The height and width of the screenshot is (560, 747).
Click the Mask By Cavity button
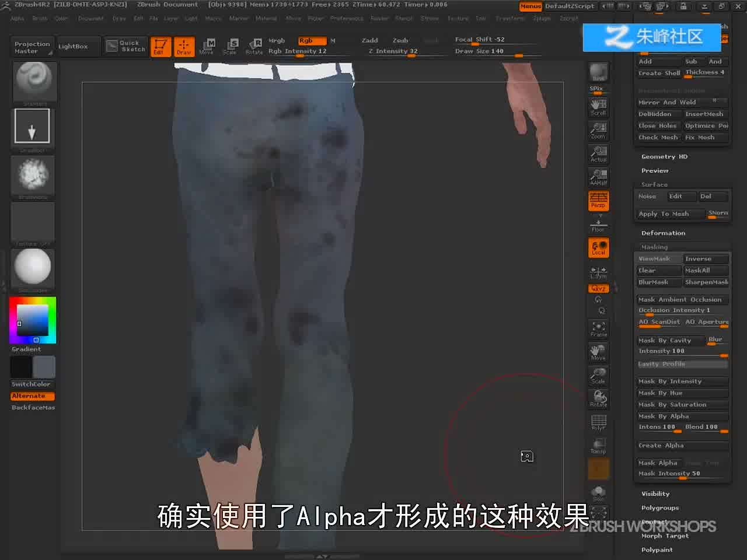(671, 341)
